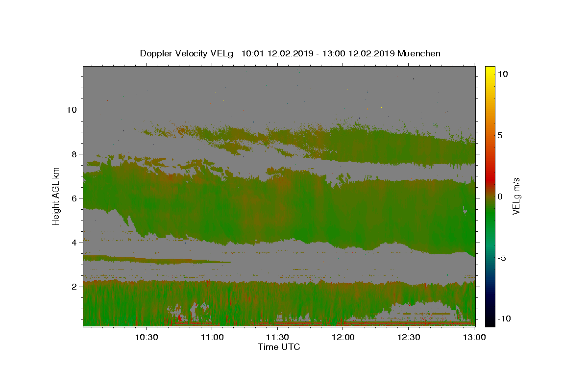
Task: Click the 11:00 time tick label
Action: pos(212,337)
